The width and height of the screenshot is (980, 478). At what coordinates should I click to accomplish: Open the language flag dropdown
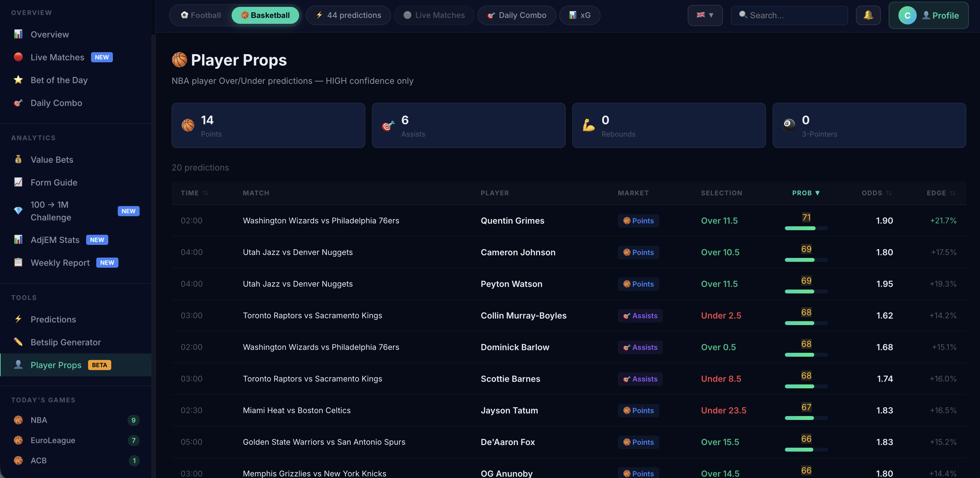[x=705, y=15]
